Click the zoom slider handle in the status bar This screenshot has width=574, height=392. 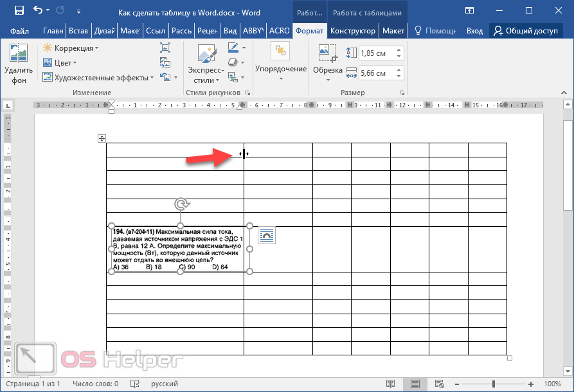coord(494,384)
